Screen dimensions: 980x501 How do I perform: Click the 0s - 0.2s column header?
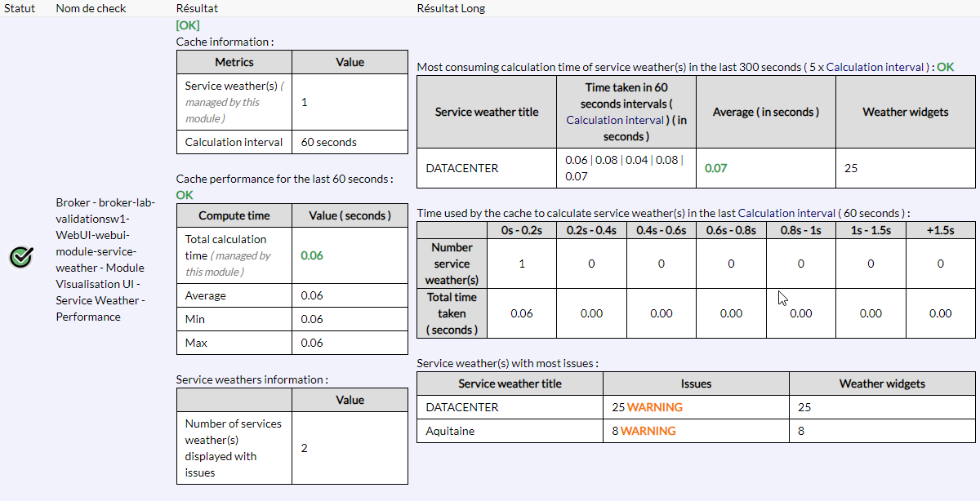(x=521, y=231)
